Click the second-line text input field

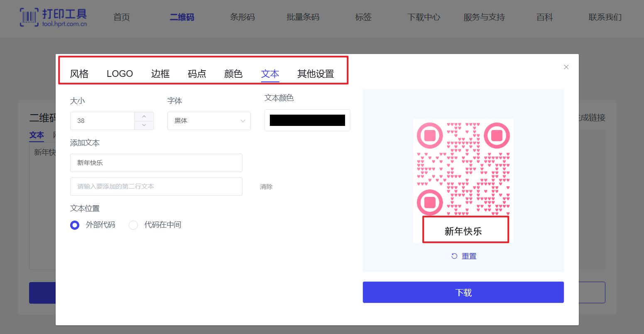(156, 187)
